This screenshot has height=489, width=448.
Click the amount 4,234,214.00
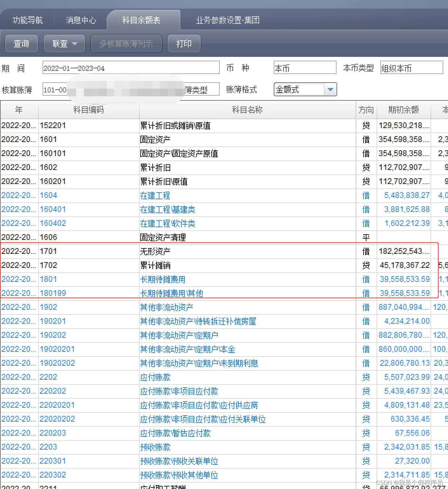click(x=407, y=321)
